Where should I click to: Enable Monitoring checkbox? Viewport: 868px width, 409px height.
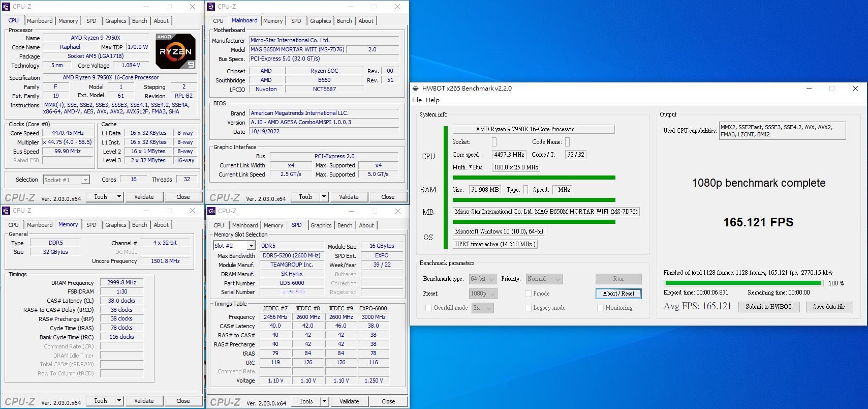click(x=600, y=308)
